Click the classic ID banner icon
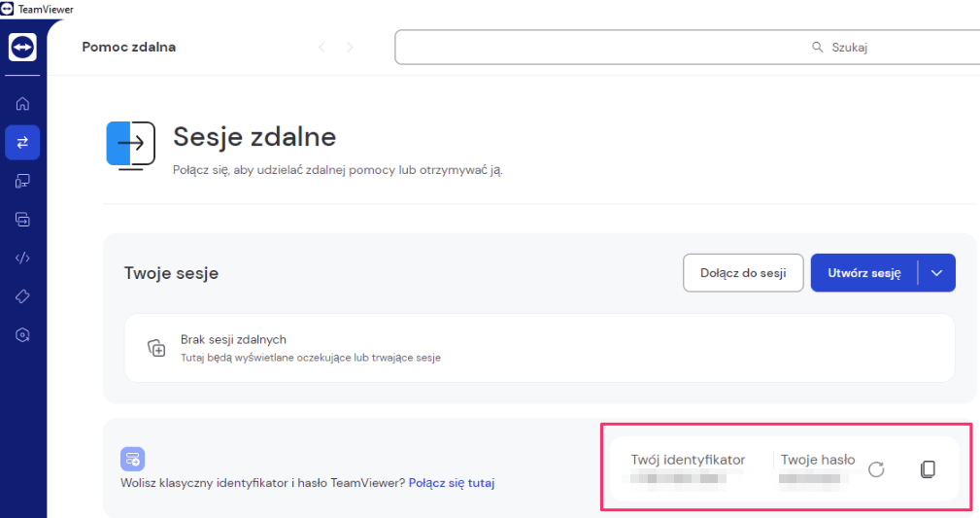The image size is (980, 518). [132, 459]
